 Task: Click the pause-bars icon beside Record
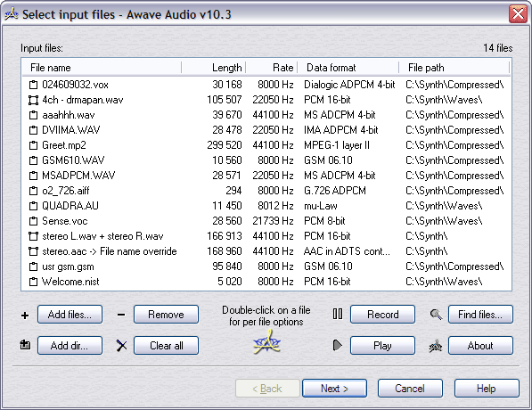(338, 314)
